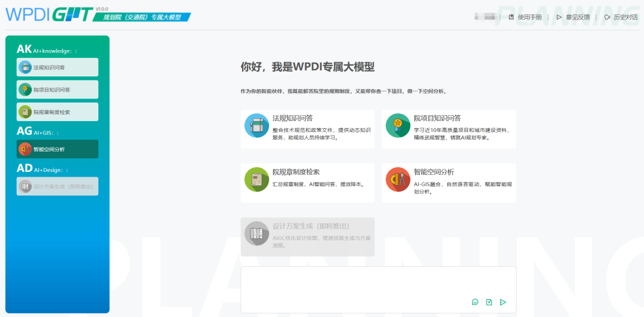Click description AIGC优化设计绘图 text

(x=321, y=242)
